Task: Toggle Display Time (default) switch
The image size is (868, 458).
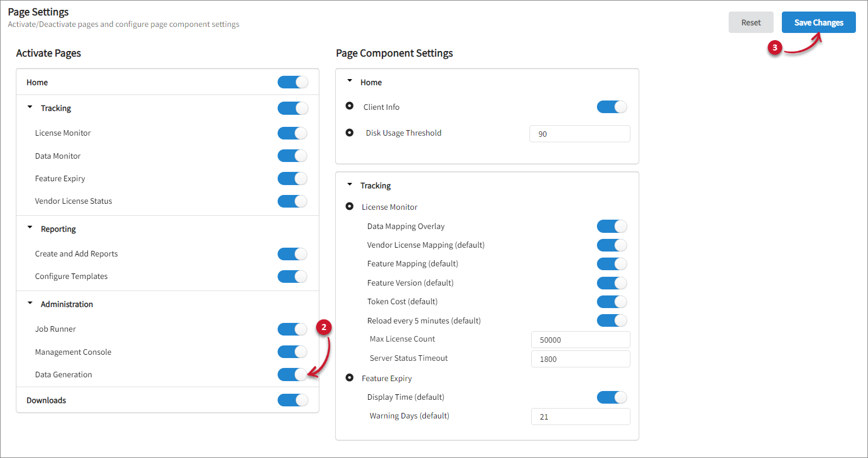Action: (612, 397)
